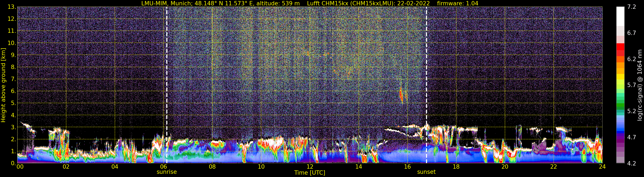Pick the white band atop the colorbar
644x177 pixels.
coord(620,16)
